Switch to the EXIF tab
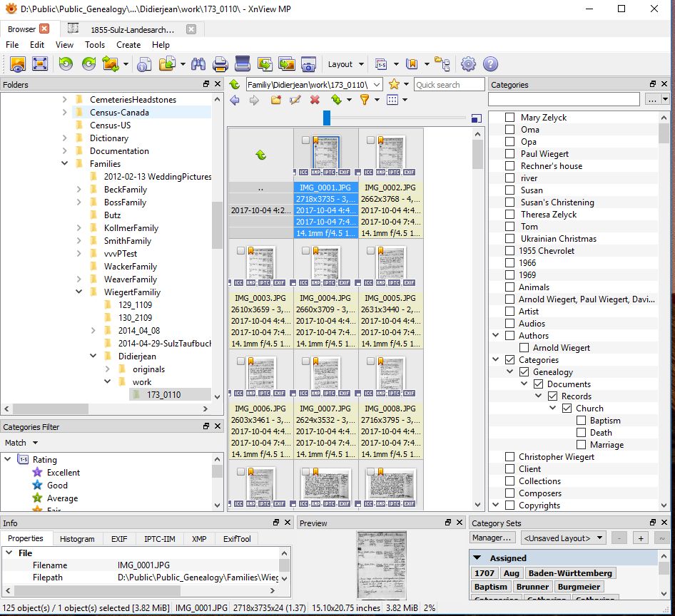Image resolution: width=675 pixels, height=616 pixels. click(x=119, y=539)
